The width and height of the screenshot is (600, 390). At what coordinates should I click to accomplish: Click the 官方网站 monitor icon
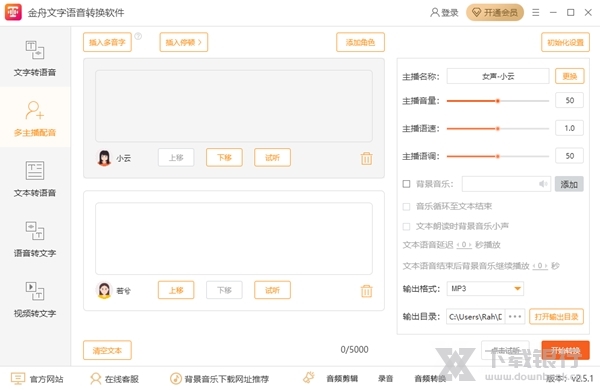[18, 379]
